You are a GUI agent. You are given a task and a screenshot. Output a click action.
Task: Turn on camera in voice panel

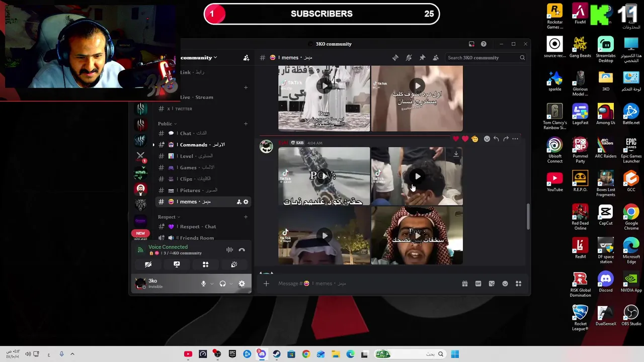[x=148, y=264]
